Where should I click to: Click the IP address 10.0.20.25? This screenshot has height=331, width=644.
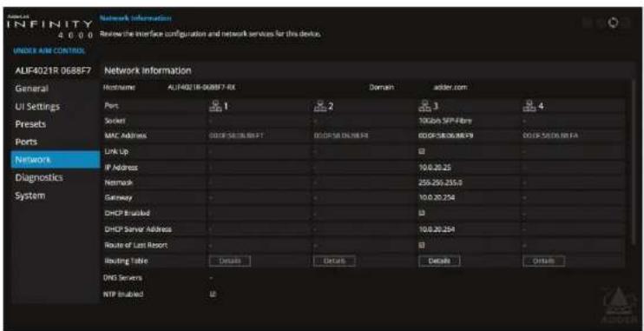point(435,168)
